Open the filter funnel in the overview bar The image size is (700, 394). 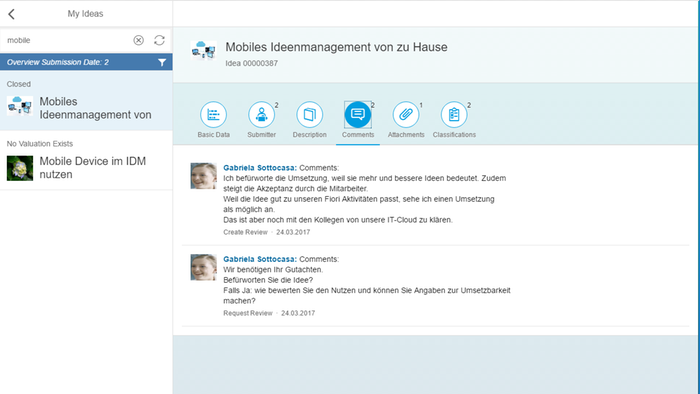(x=162, y=62)
